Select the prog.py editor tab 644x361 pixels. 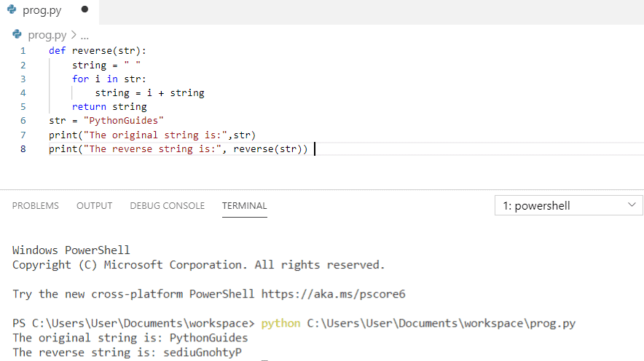(42, 11)
